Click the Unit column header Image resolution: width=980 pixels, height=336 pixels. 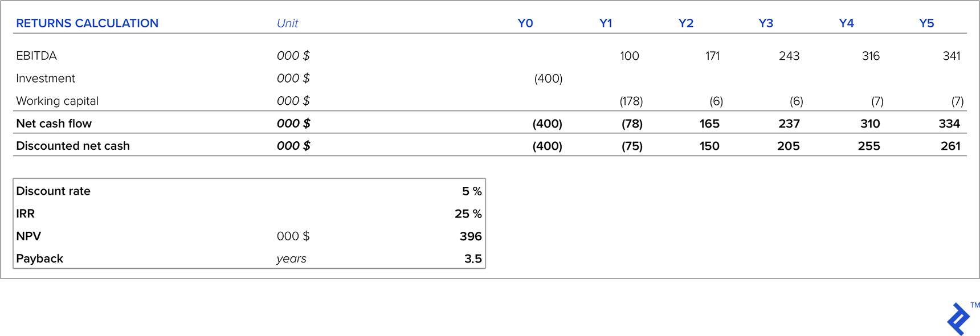(x=287, y=23)
